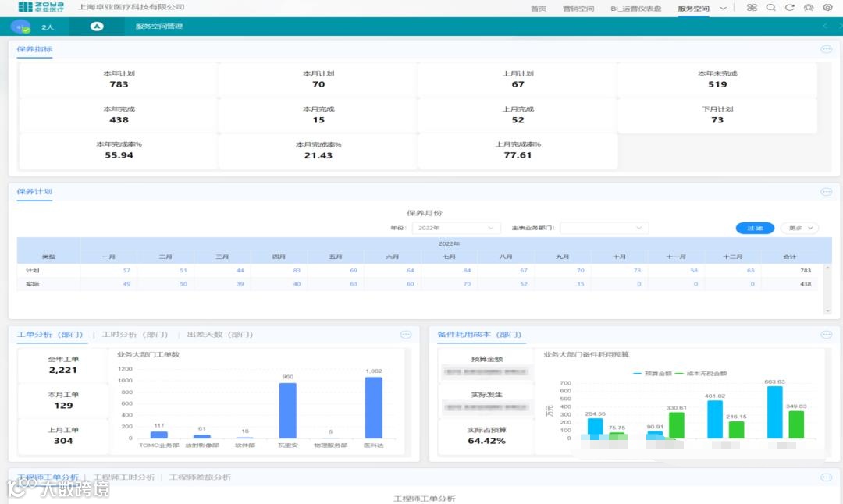843x504 pixels.
Task: Open more options for 保养指标 panel
Action: click(827, 49)
